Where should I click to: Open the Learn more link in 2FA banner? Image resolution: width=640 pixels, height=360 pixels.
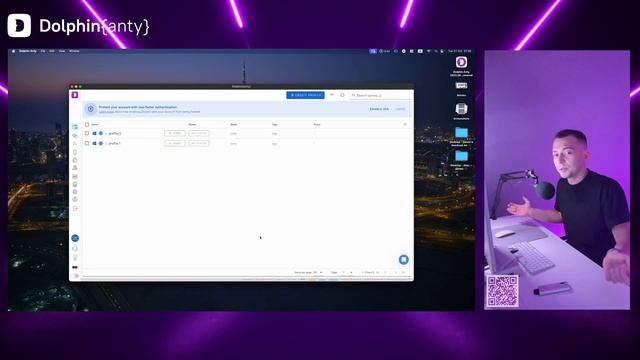(106, 111)
